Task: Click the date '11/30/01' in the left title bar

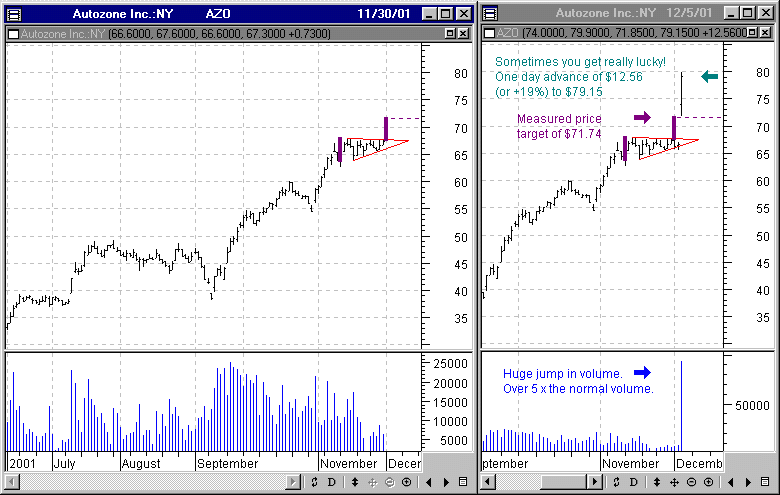Action: (x=384, y=14)
